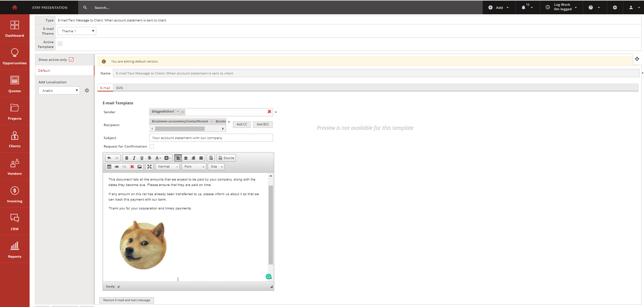Click the add localization plus icon
Image resolution: width=644 pixels, height=307 pixels.
click(x=87, y=90)
